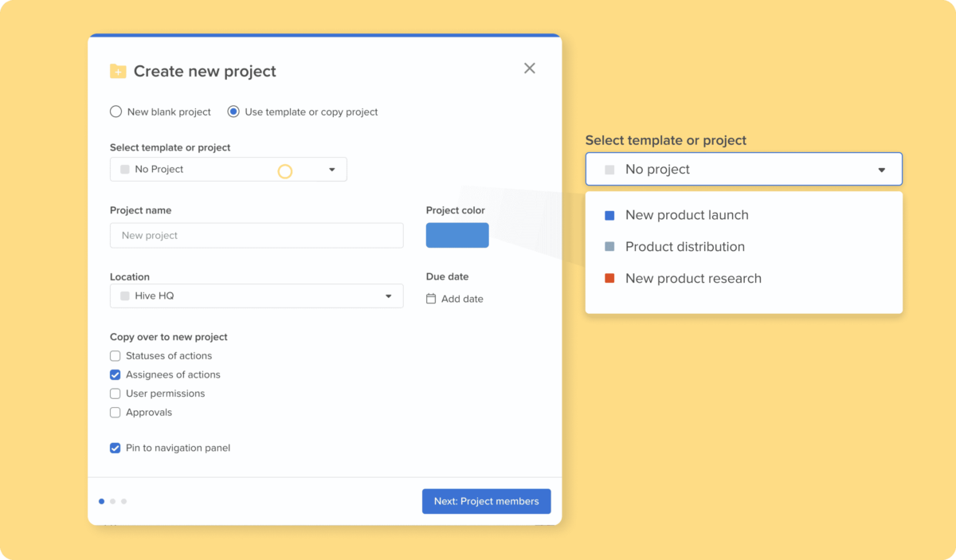Click the yellow folder icon beside Create new project
956x560 pixels.
coord(117,71)
